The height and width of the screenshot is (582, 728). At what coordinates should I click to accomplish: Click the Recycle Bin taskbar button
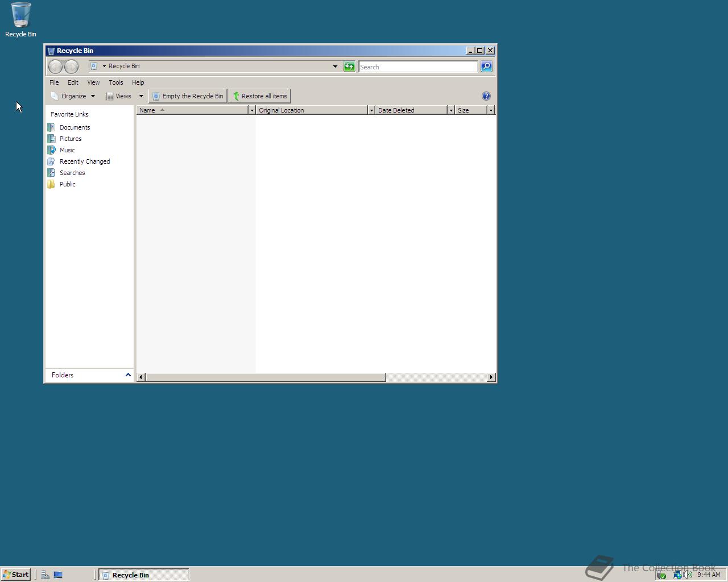click(144, 575)
